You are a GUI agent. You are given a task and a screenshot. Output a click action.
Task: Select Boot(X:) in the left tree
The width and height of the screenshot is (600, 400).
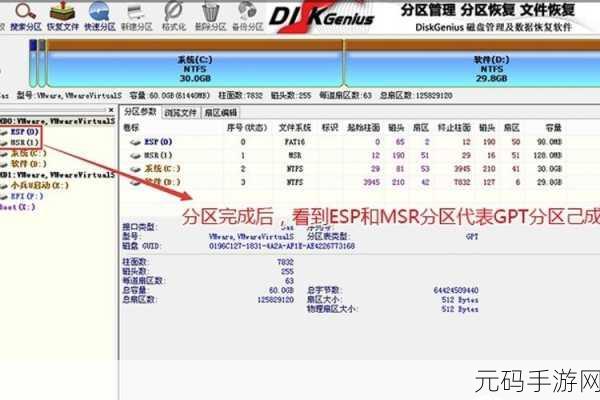tap(18, 207)
